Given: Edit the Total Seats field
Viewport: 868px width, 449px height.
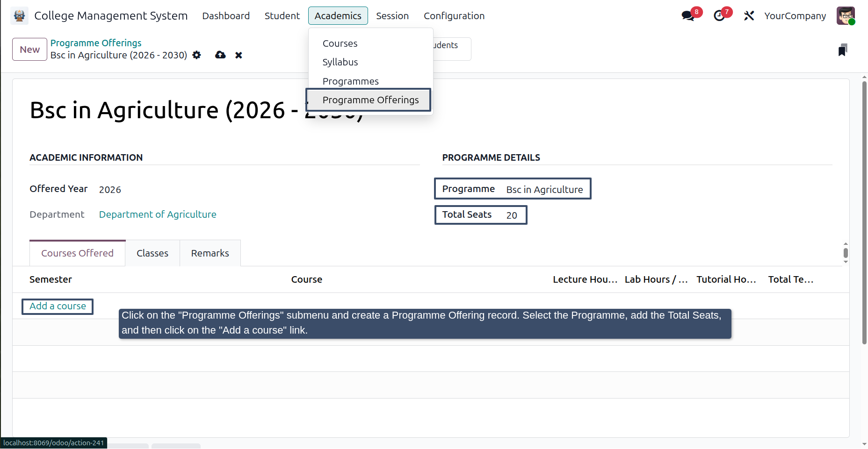Looking at the screenshot, I should pyautogui.click(x=512, y=215).
